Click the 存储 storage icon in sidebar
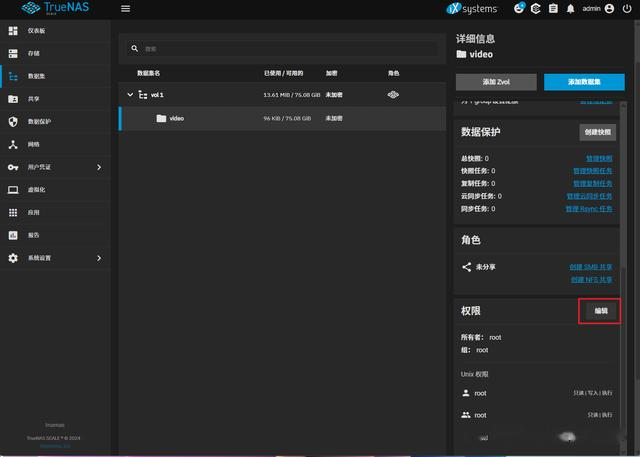640x457 pixels. [13, 53]
